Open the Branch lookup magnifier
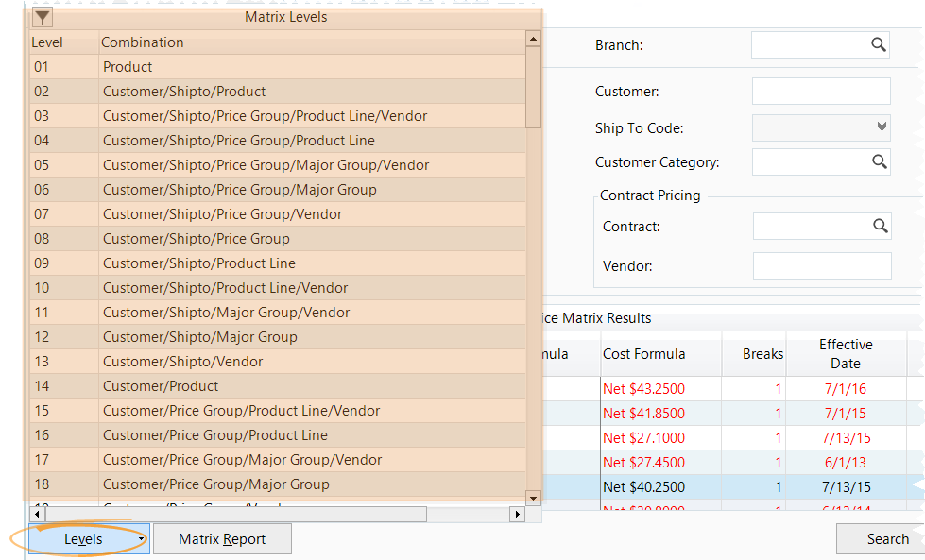This screenshot has width=925, height=560. (879, 44)
